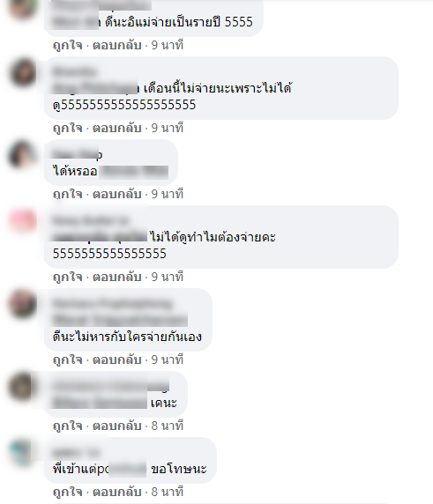Open avatar beside 'ดีนะไม่หารกับใคร' comment
Viewport: 433px width, 504px height.
coord(23,304)
